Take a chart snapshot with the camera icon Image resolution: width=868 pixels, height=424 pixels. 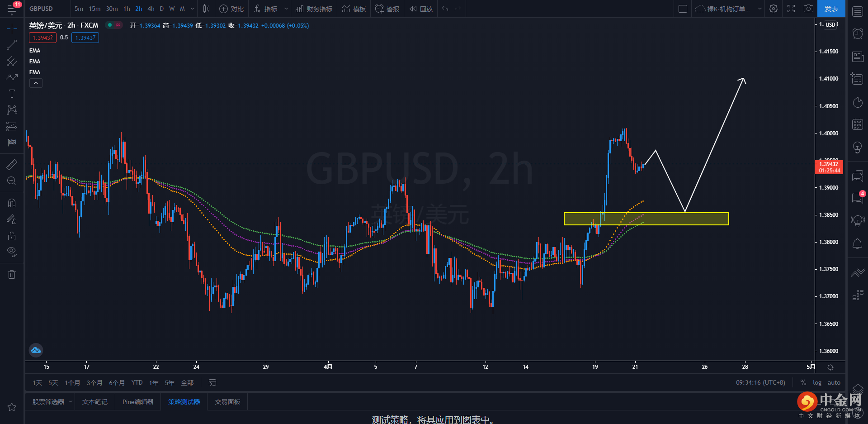click(808, 9)
